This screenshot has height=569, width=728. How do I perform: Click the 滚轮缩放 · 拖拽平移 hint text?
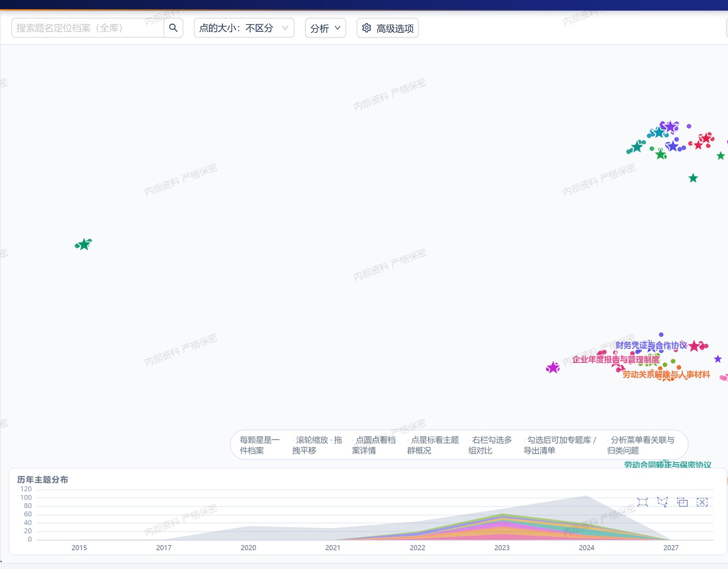point(317,445)
